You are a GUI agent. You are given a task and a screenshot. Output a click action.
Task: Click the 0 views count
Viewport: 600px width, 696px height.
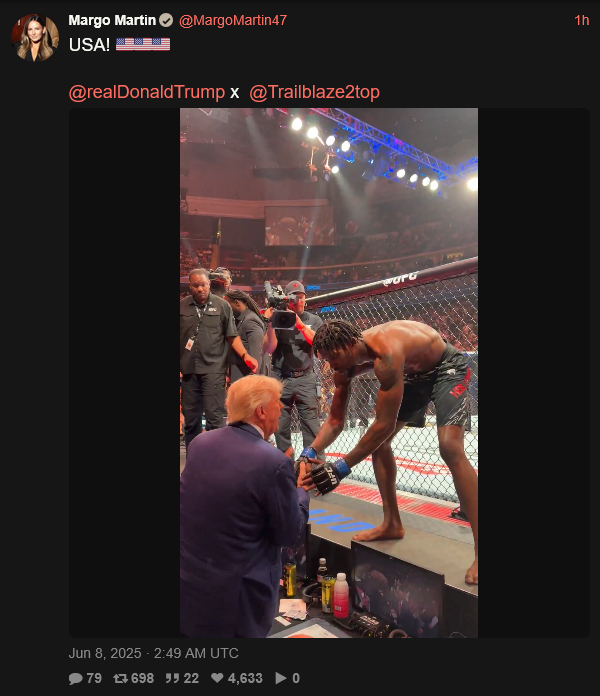[296, 678]
